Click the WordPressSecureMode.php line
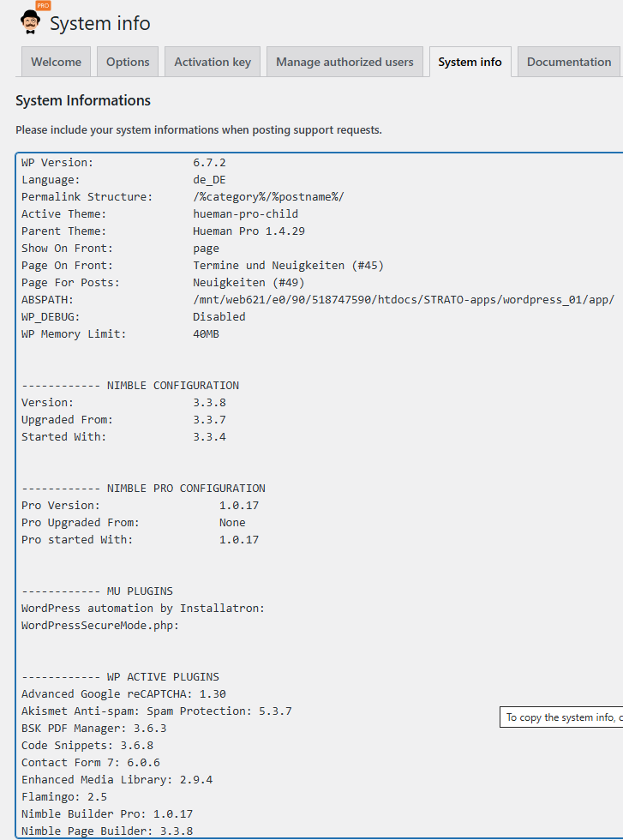The width and height of the screenshot is (623, 840). click(100, 625)
